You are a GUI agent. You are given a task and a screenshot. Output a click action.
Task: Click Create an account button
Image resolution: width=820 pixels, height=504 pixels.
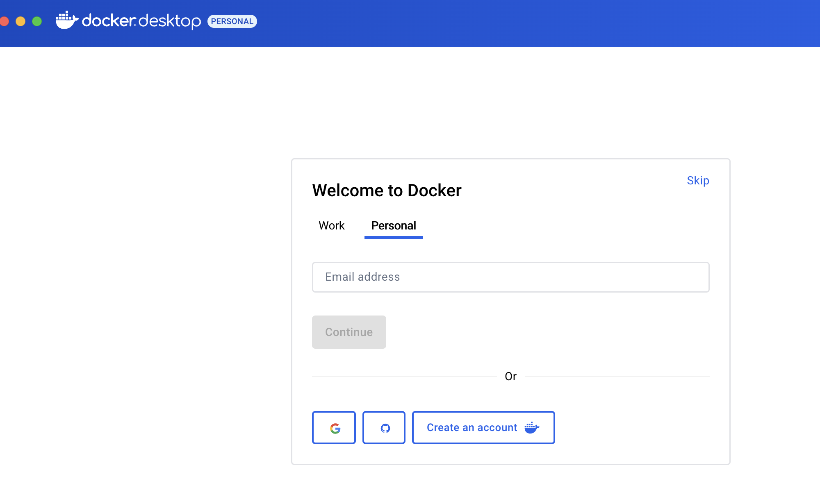pos(483,427)
